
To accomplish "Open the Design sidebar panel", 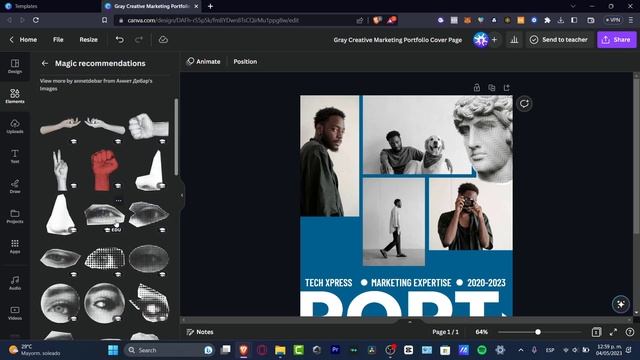I will 15,66.
